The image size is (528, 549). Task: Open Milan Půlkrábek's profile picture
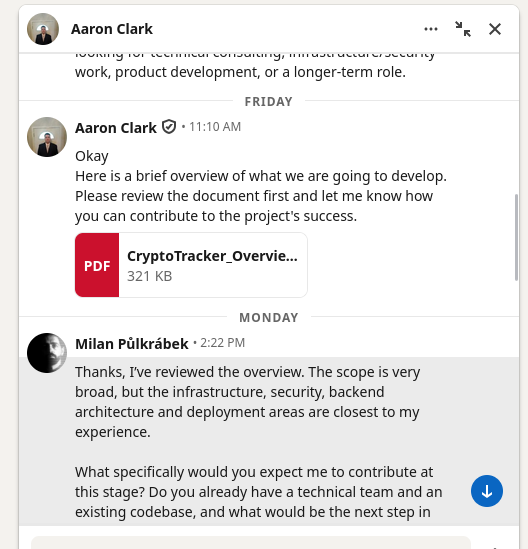pos(47,353)
